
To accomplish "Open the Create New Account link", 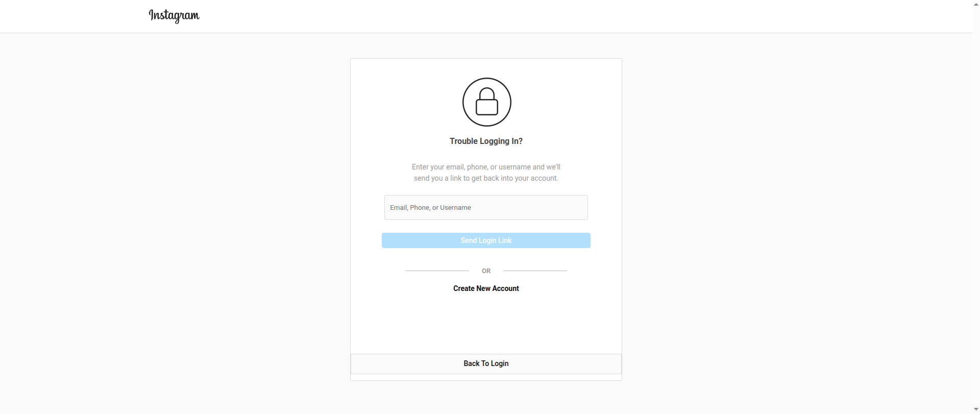I will click(486, 288).
